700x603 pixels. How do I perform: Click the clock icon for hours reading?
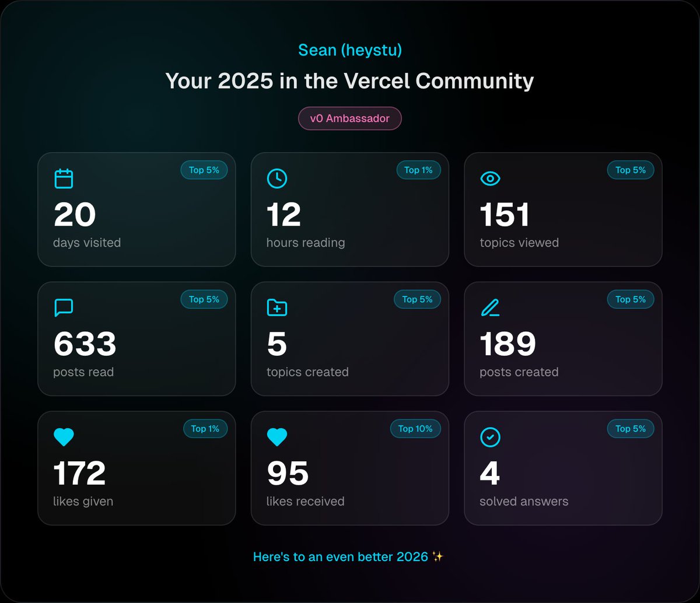277,178
